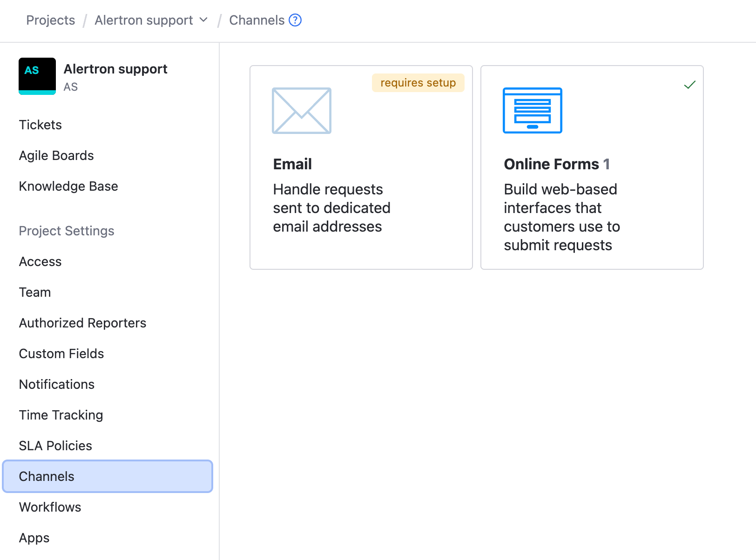This screenshot has height=560, width=756.
Task: Open Authorized Reporters
Action: point(82,323)
